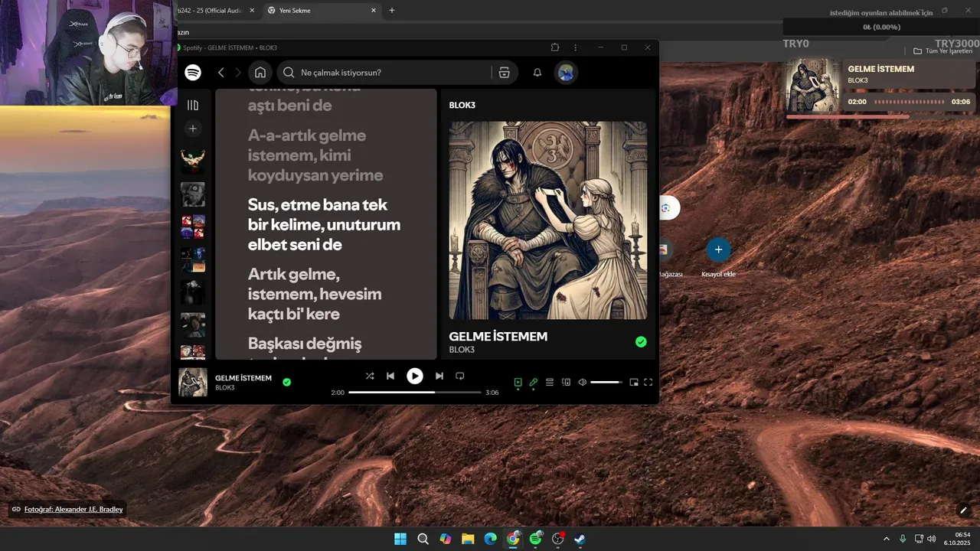The width and height of the screenshot is (980, 551).
Task: Open the first playlist thumbnail in sidebar
Action: pyautogui.click(x=193, y=161)
